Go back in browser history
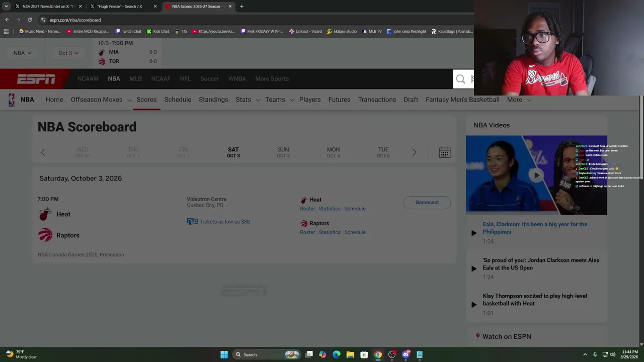644x362 pixels. coord(7,20)
